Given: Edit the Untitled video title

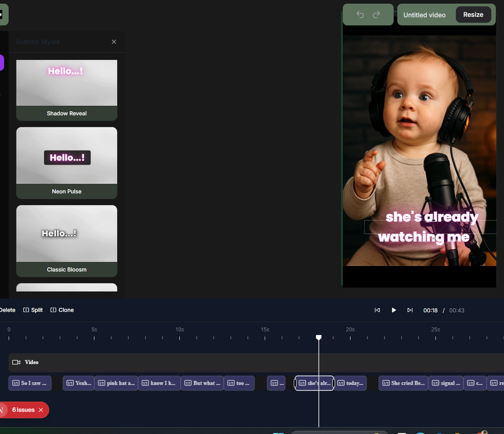Looking at the screenshot, I should point(424,15).
